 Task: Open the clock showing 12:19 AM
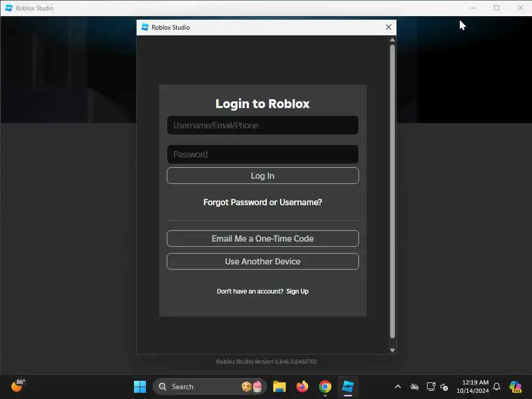coord(473,387)
